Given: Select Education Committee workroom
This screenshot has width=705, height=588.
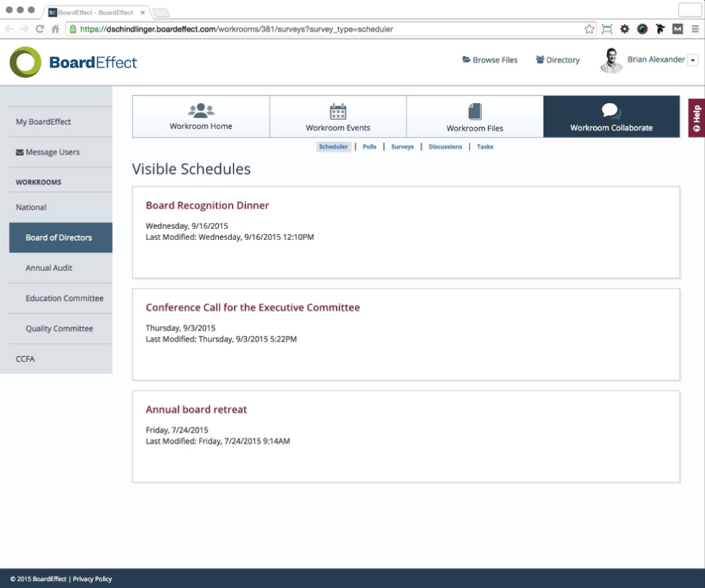Looking at the screenshot, I should (x=61, y=298).
